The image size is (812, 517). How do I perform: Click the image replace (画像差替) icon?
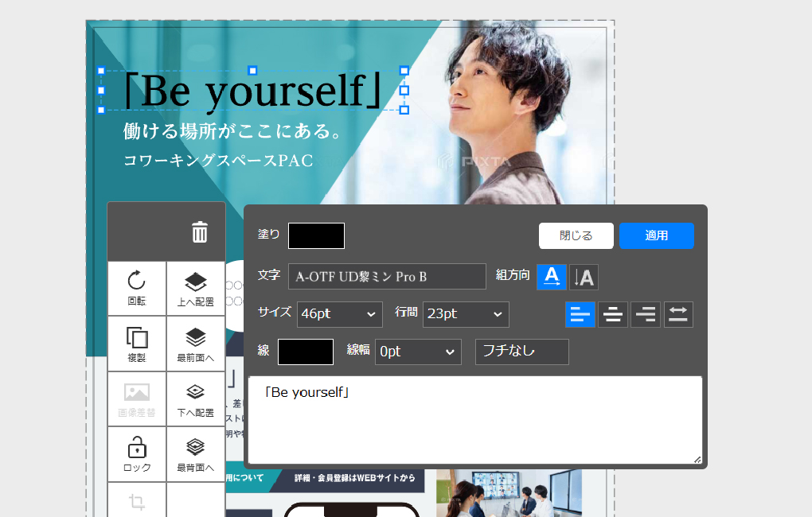(x=137, y=399)
